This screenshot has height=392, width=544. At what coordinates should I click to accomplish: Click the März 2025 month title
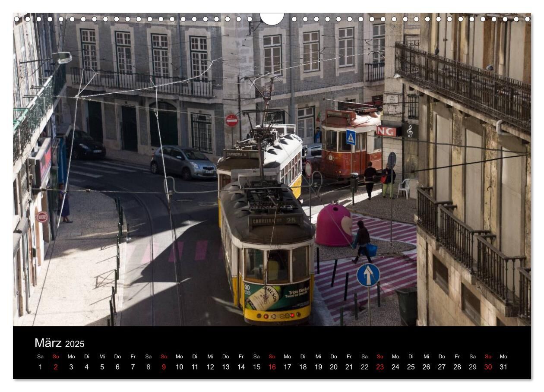(60, 343)
